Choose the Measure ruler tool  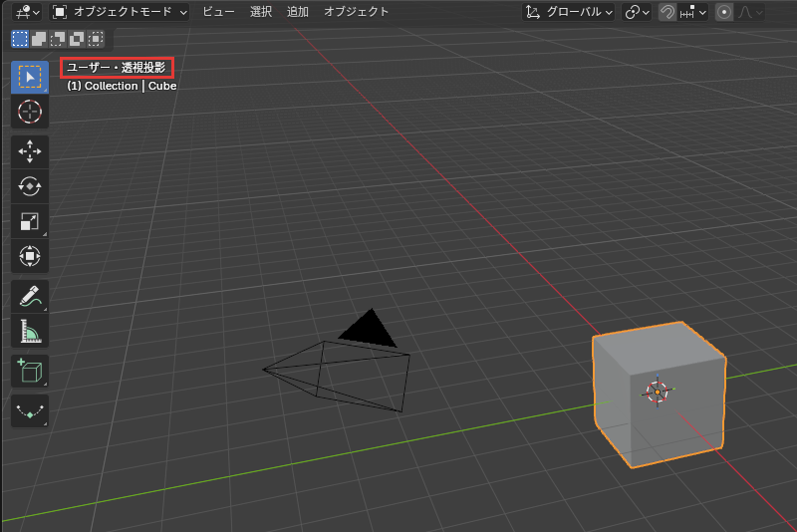click(30, 331)
